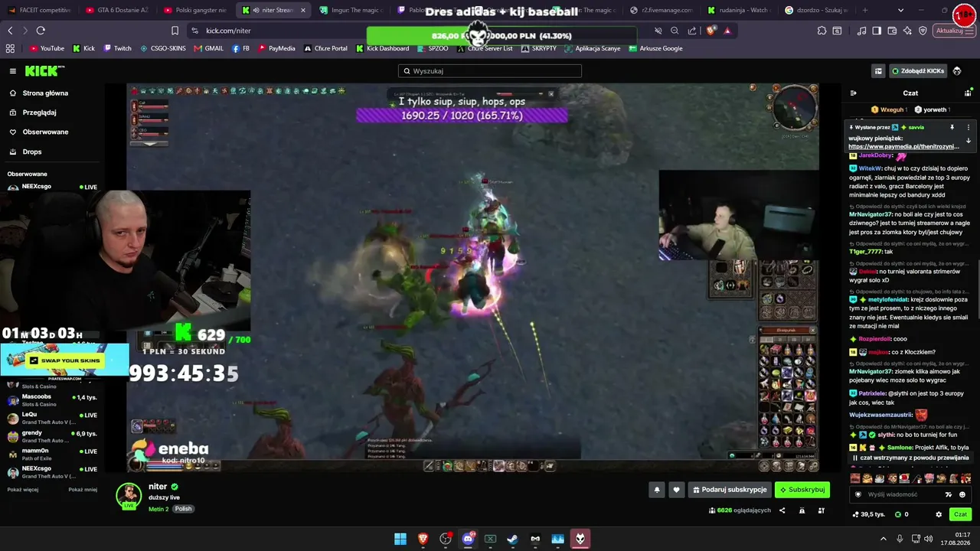Type in the Wyślij wiadomość chat box
980x551 pixels.
pyautogui.click(x=903, y=494)
